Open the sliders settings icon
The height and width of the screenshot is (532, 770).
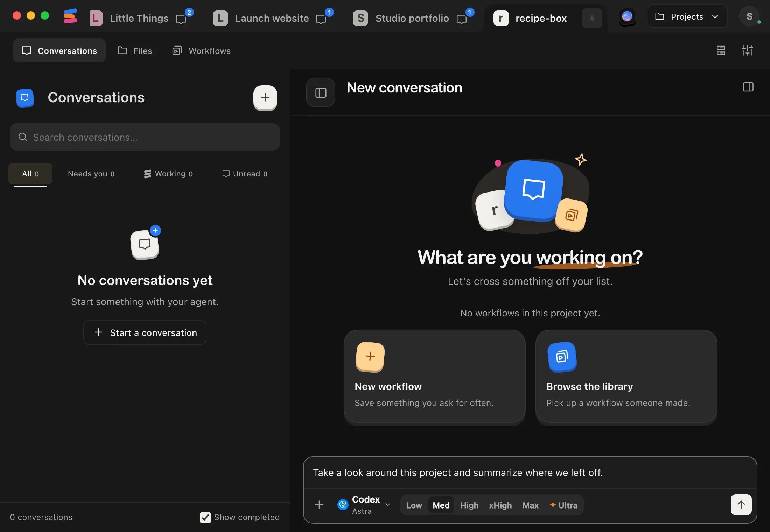748,50
